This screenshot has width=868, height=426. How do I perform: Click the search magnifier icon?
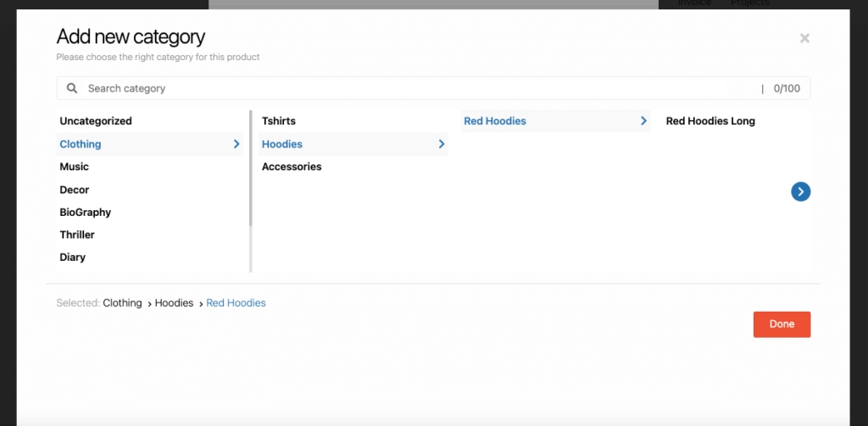[72, 88]
